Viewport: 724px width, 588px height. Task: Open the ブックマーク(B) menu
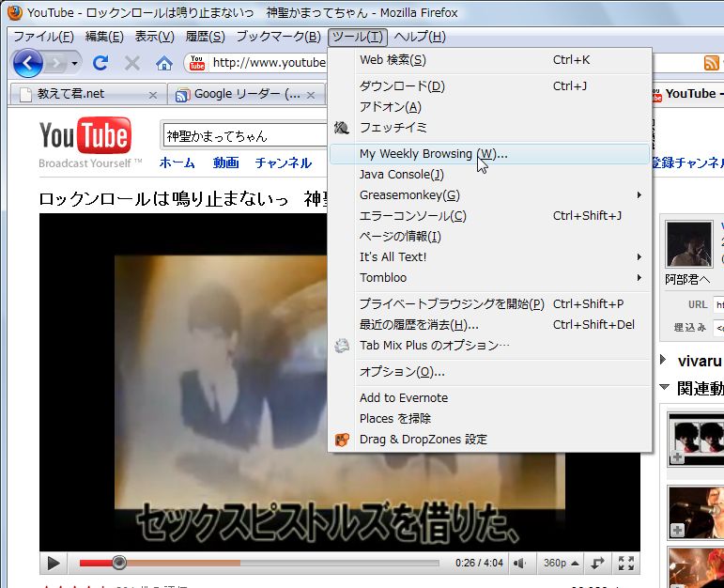(x=279, y=37)
